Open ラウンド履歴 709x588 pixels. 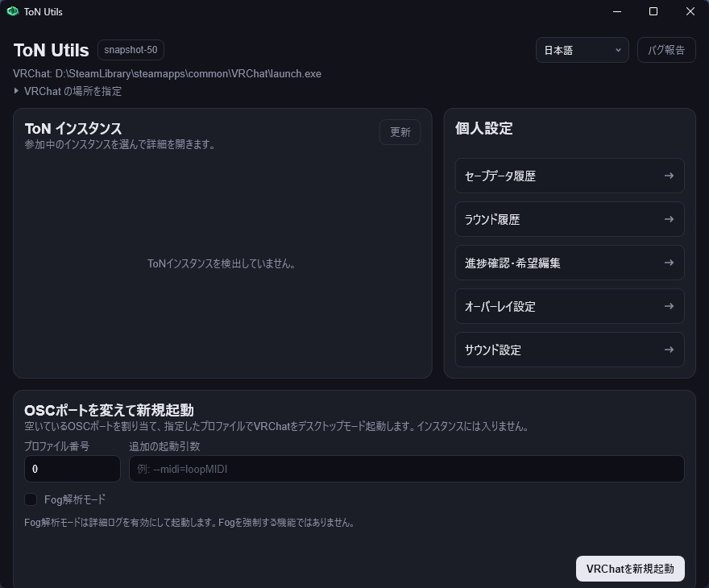pyautogui.click(x=570, y=219)
